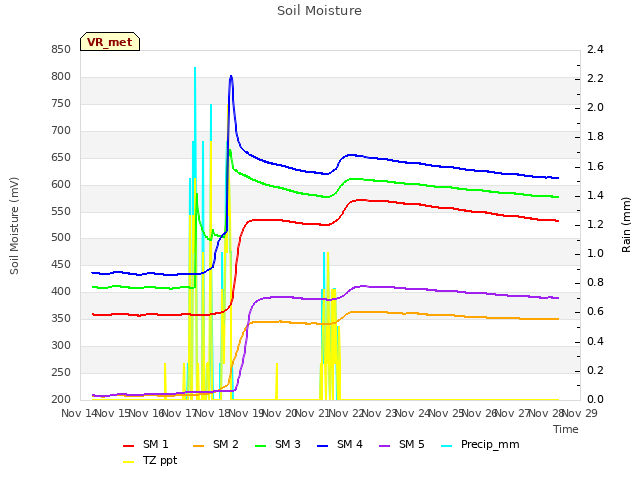The width and height of the screenshot is (640, 480).
Task: Select TZ ppt legend entry
Action: pos(150,460)
